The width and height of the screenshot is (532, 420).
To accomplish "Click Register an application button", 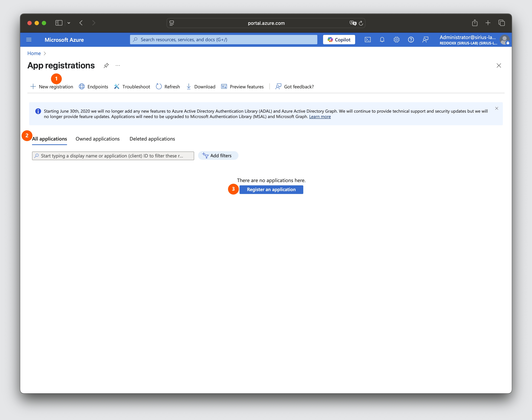I will (x=271, y=190).
